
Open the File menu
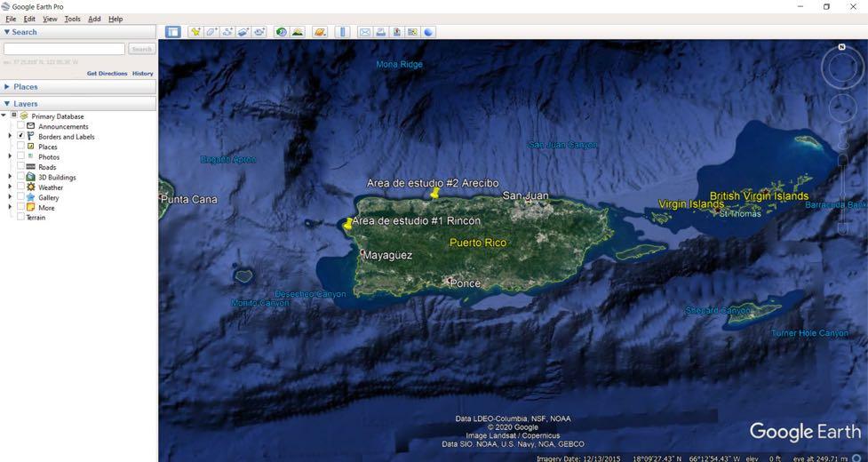click(11, 19)
